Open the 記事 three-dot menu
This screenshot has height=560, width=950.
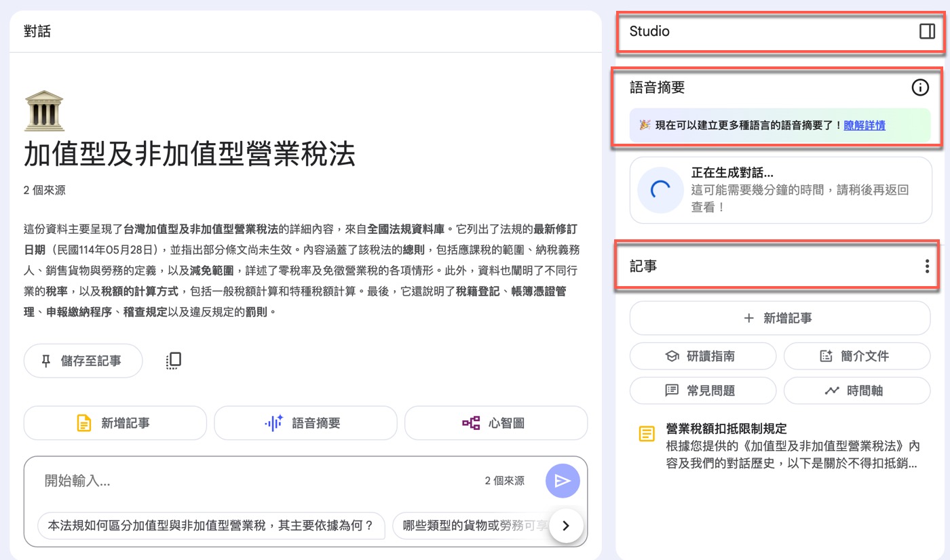927,266
